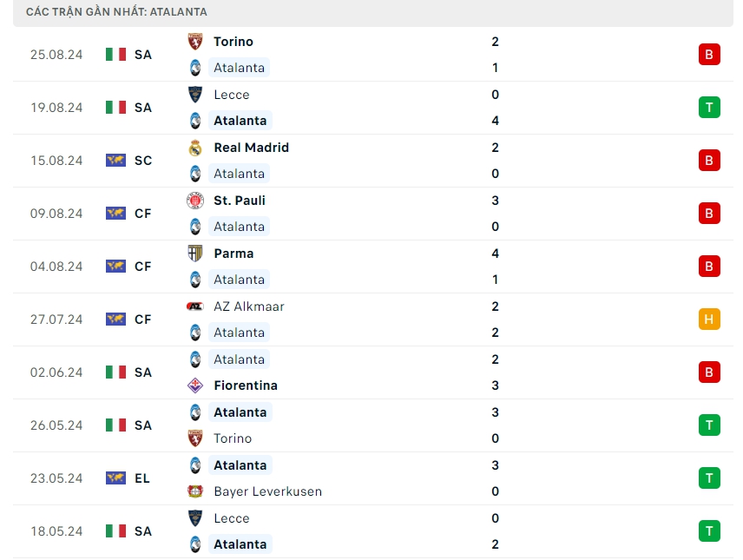Viewport: 743px width, 560px height.
Task: Click the AZ Alkmaar logo icon
Action: (x=195, y=306)
